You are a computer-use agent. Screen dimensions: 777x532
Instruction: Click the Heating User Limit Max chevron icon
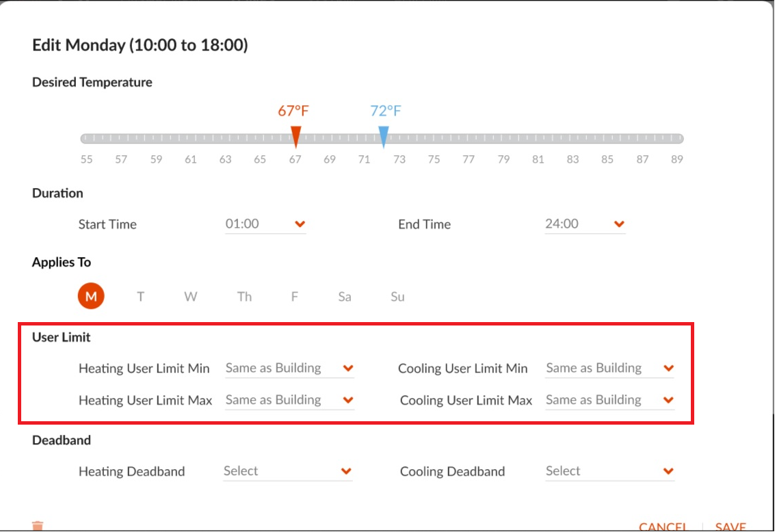click(x=347, y=399)
